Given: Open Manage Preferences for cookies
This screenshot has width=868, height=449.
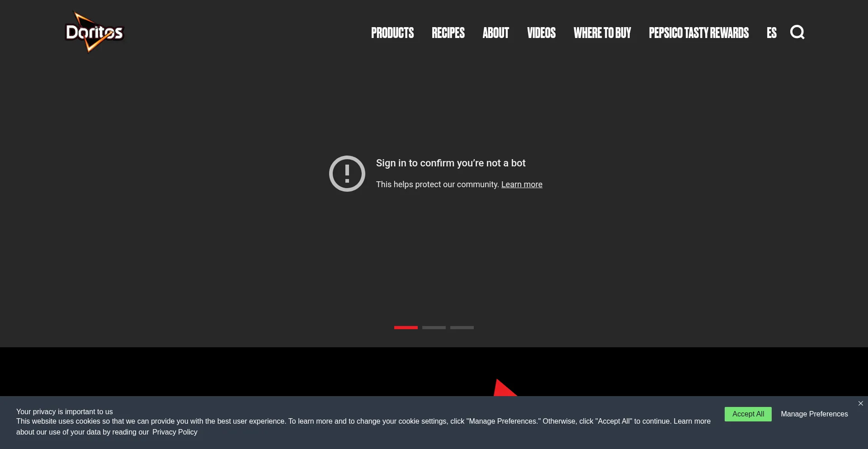Looking at the screenshot, I should 814,414.
